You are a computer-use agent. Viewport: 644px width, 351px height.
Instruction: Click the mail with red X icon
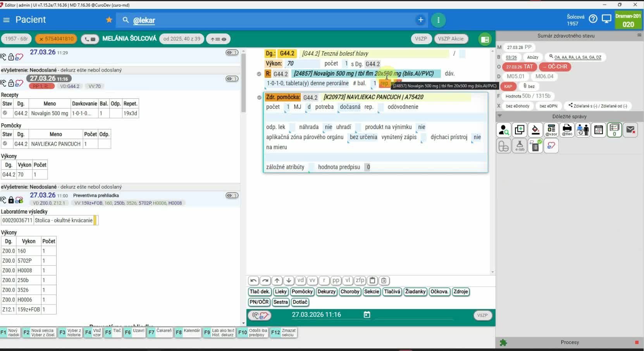[x=630, y=130]
